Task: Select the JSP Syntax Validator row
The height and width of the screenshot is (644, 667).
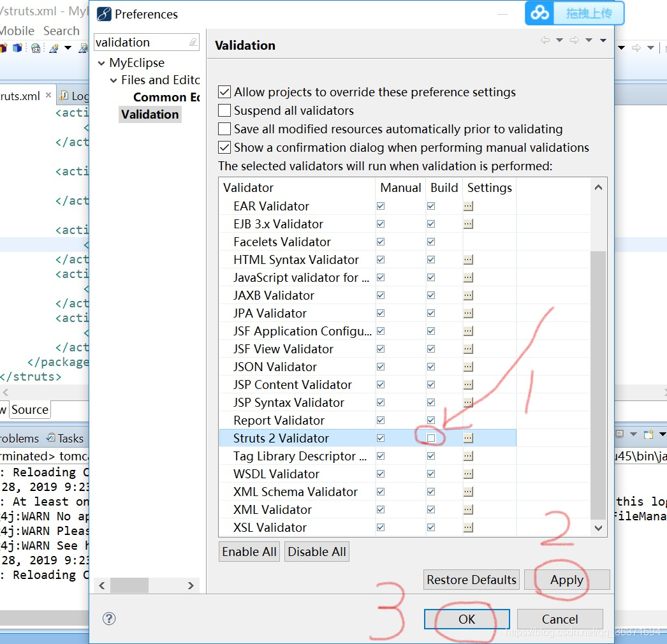Action: click(367, 402)
